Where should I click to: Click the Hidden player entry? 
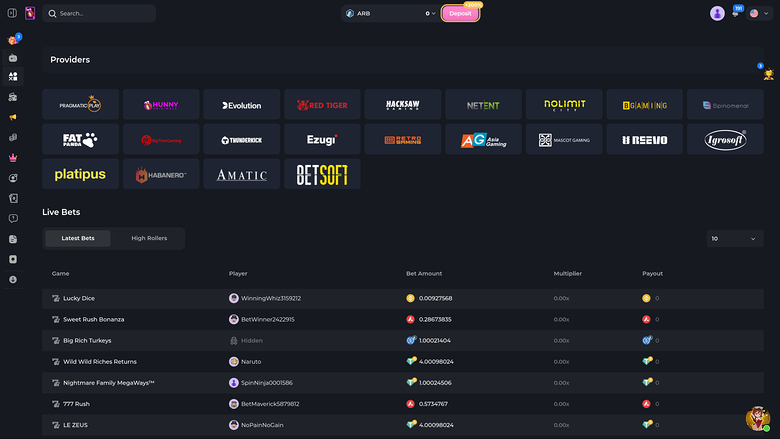[x=252, y=341]
